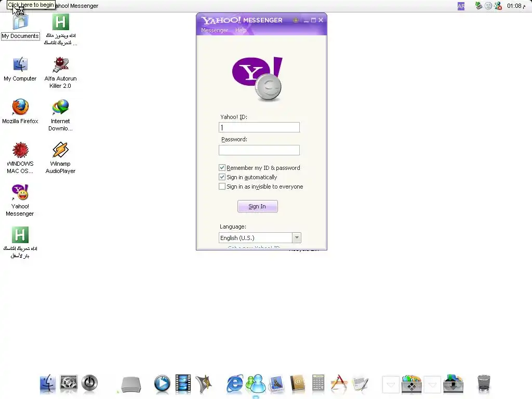Open MSN Messenger buddies icon in dock
This screenshot has height=399, width=532.
pos(256,384)
